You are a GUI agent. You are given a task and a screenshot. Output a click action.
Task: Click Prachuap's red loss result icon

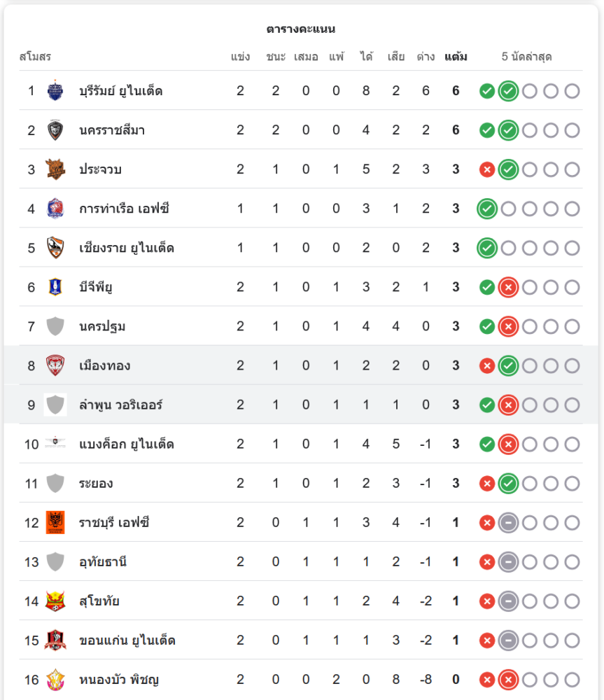click(487, 169)
